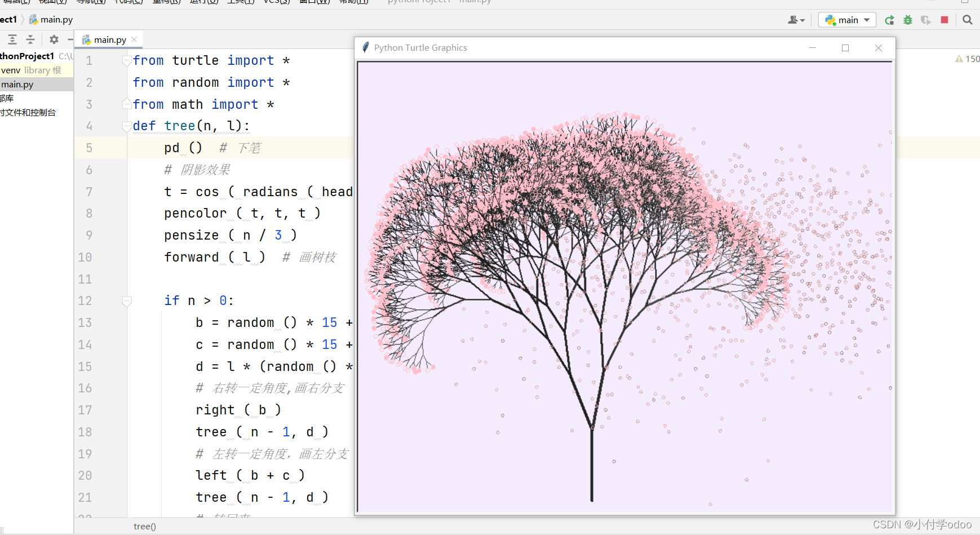The width and height of the screenshot is (980, 535).
Task: Click on 'right ( b )' line
Action: coord(238,410)
